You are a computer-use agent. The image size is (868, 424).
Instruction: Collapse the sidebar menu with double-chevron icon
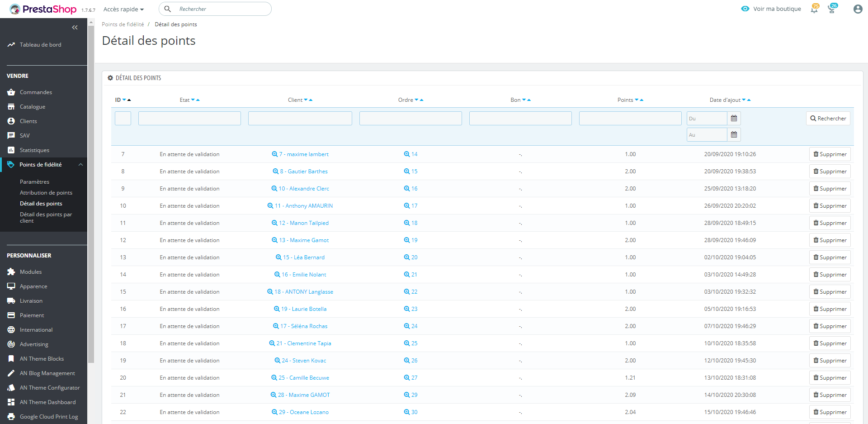click(x=75, y=28)
